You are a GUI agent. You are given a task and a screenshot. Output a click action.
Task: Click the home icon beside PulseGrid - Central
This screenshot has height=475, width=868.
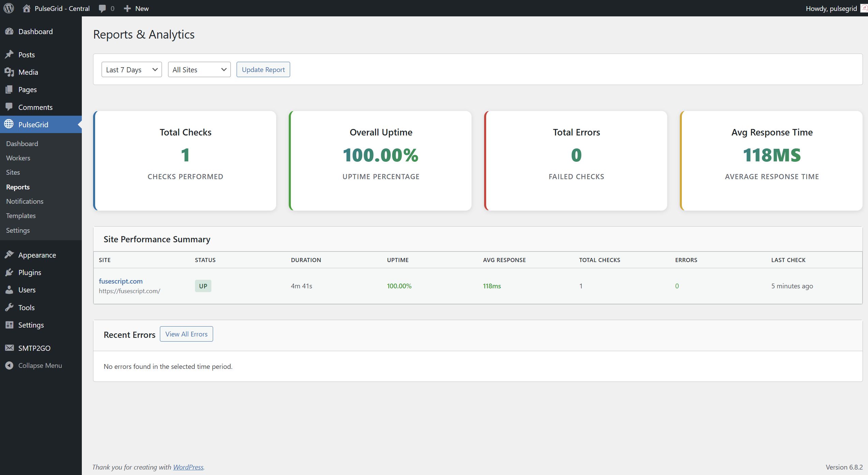point(27,8)
